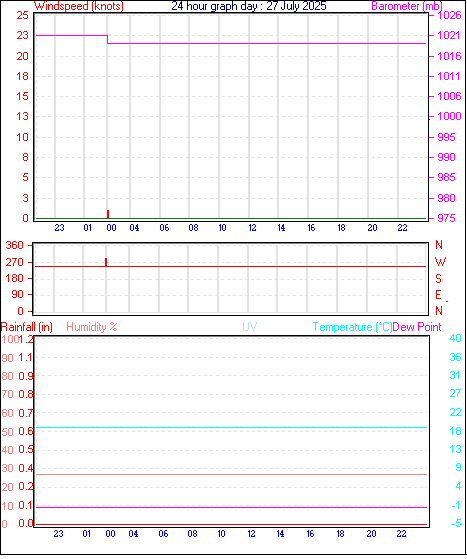This screenshot has width=467, height=559.
Task: Click the 31 temperature scale value
Action: point(455,375)
